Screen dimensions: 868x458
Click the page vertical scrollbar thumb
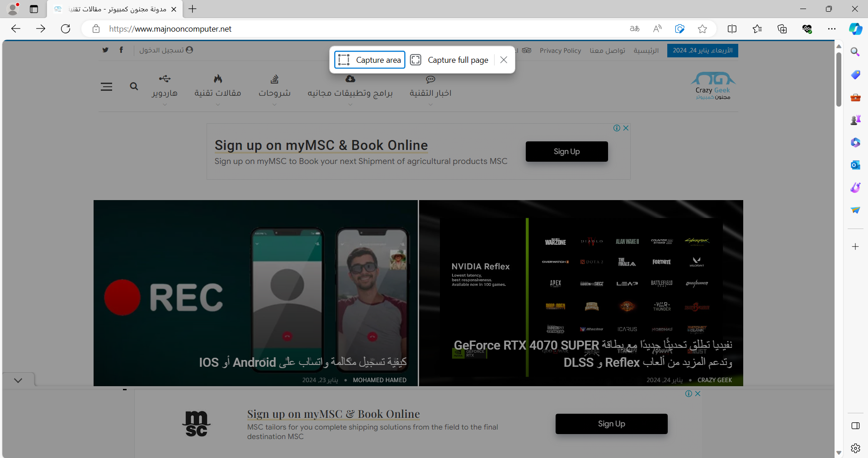point(839,79)
